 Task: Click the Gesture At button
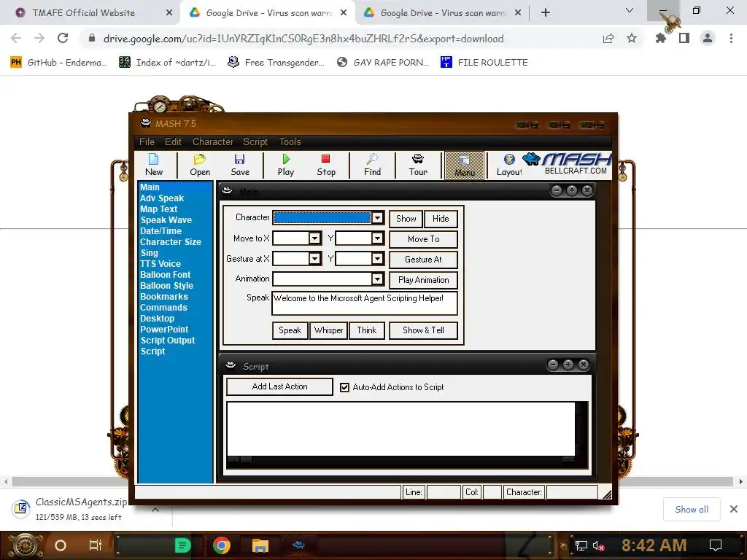[x=424, y=260]
